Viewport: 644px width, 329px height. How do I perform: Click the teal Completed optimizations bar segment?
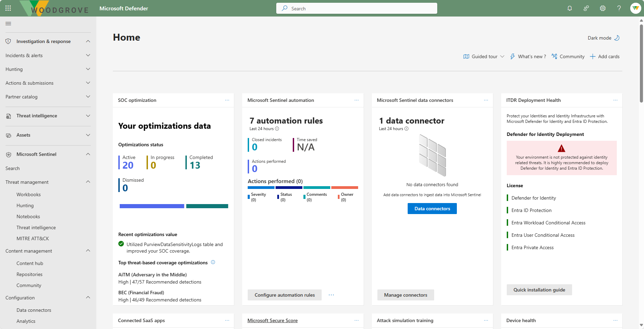207,206
